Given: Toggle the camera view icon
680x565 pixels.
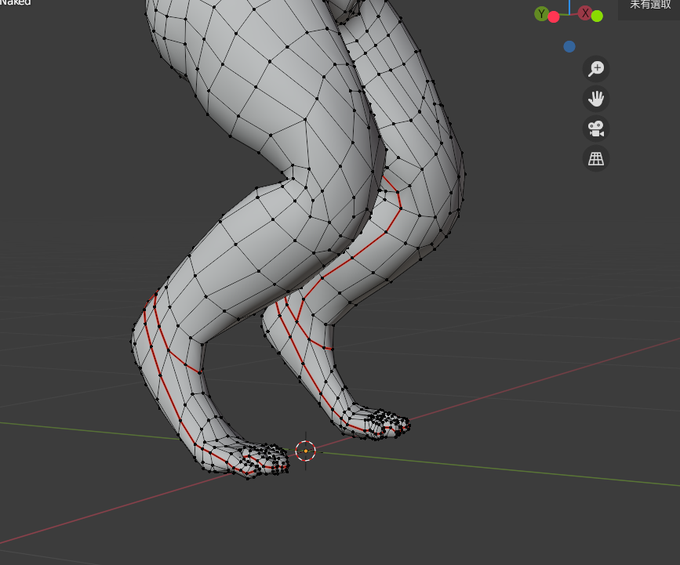Looking at the screenshot, I should coord(596,129).
